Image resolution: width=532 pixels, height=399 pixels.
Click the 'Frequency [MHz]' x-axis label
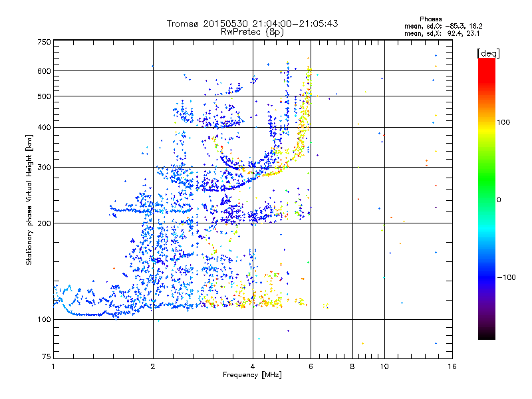tap(252, 375)
